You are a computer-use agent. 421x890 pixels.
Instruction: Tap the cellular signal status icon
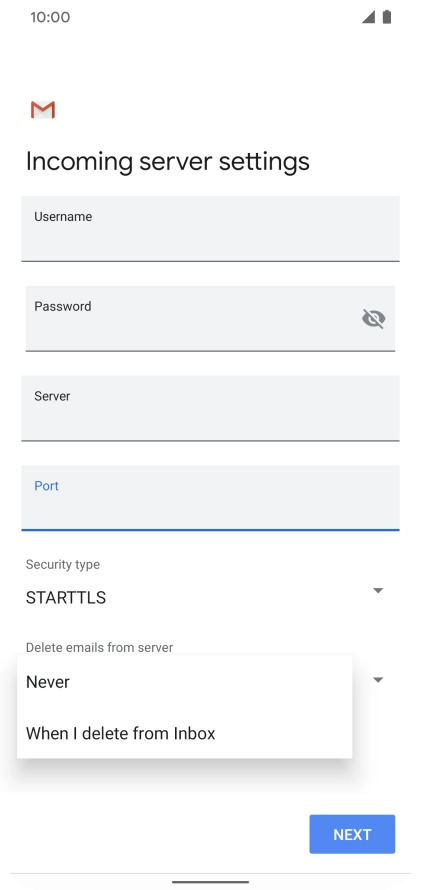click(368, 17)
